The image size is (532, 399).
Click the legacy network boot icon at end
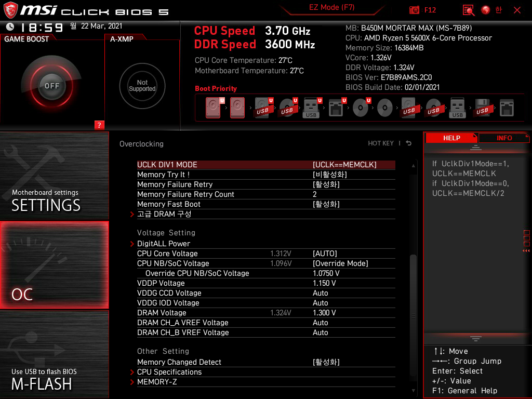(x=507, y=108)
